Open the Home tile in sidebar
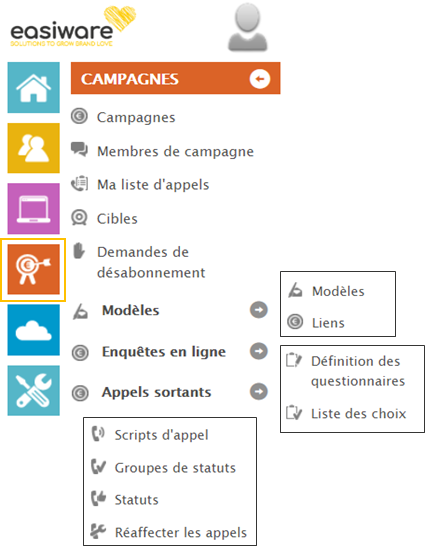Viewport: 425px width, 546px height. click(33, 87)
